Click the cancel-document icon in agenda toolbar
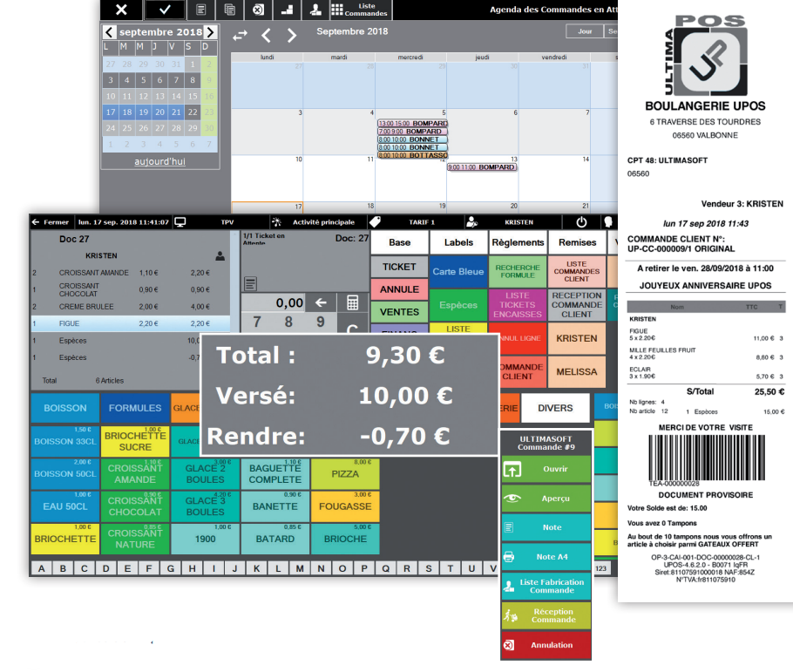The height and width of the screenshot is (672, 793). click(x=258, y=10)
